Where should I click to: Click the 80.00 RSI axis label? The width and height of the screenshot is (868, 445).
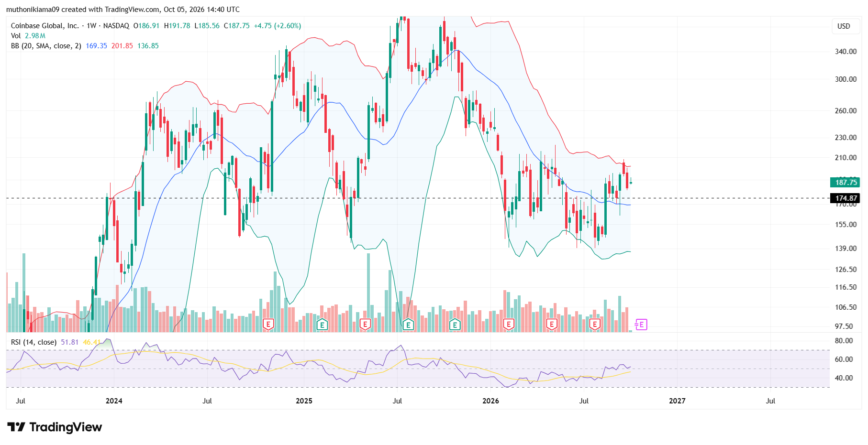coord(844,341)
